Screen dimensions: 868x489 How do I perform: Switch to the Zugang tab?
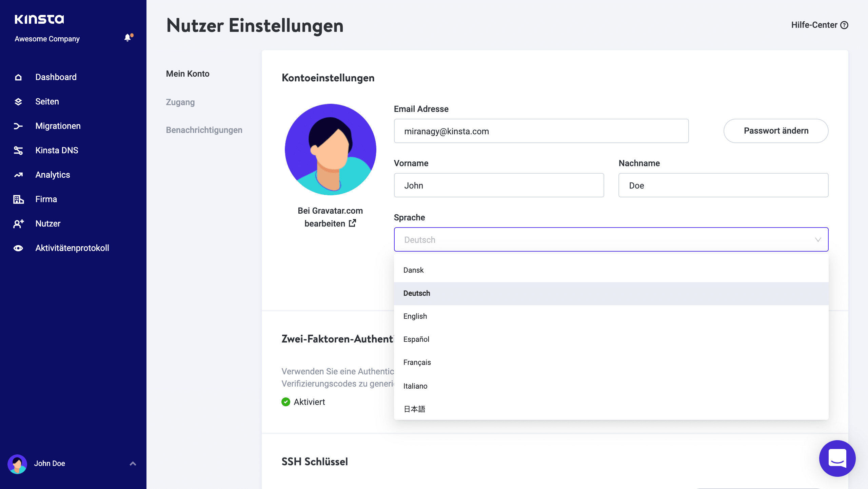[x=180, y=102]
